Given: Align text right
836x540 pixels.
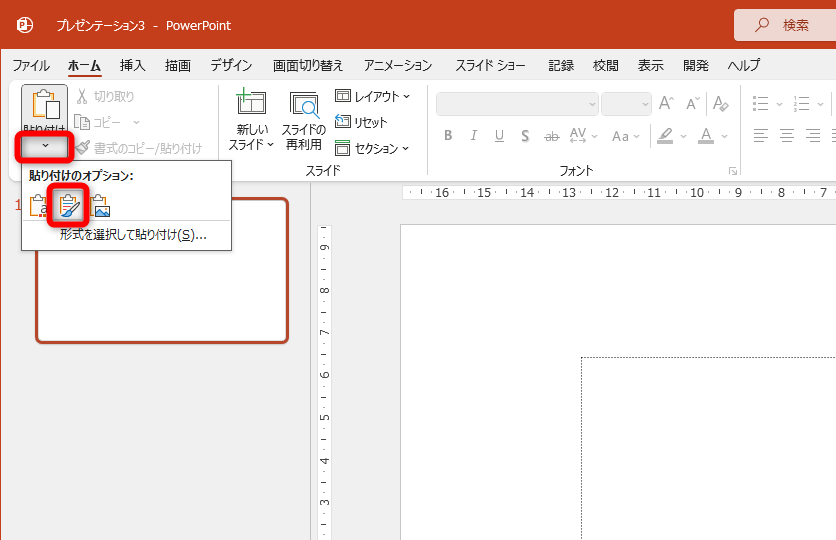Looking at the screenshot, I should [813, 136].
